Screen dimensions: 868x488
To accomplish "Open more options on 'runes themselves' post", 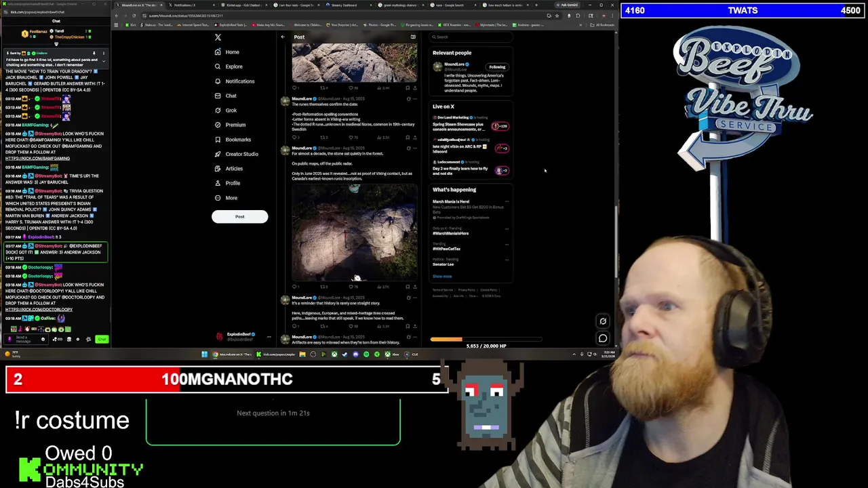I will [x=415, y=99].
